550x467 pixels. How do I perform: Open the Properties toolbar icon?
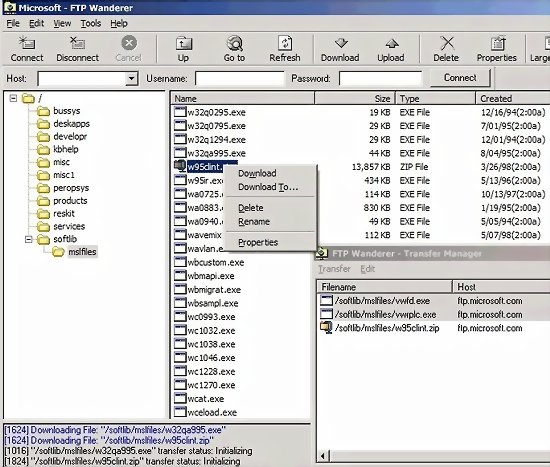point(497,43)
